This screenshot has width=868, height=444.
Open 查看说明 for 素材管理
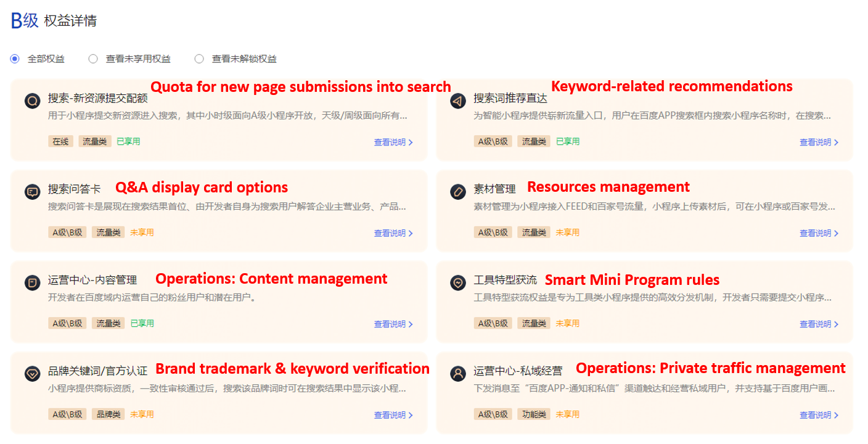pos(819,233)
